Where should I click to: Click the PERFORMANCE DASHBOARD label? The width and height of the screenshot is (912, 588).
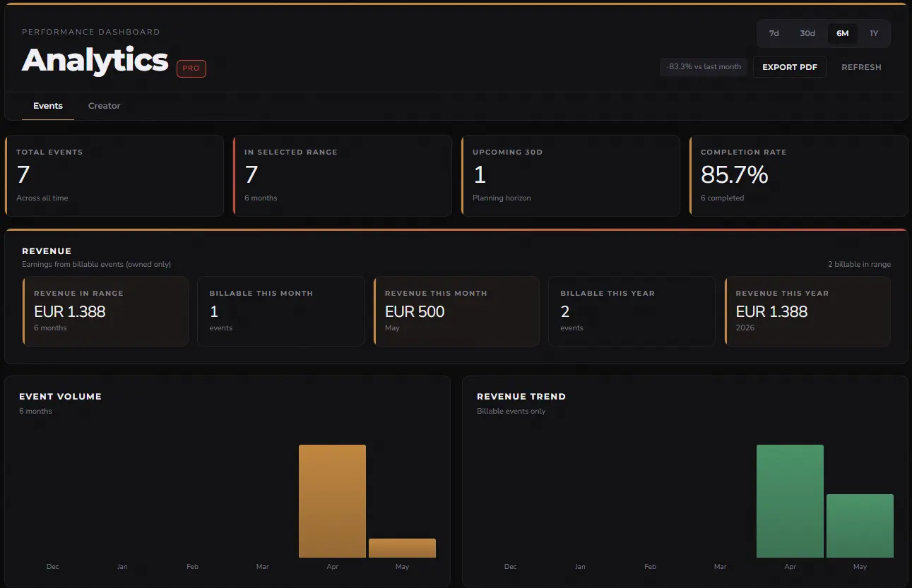click(x=91, y=32)
